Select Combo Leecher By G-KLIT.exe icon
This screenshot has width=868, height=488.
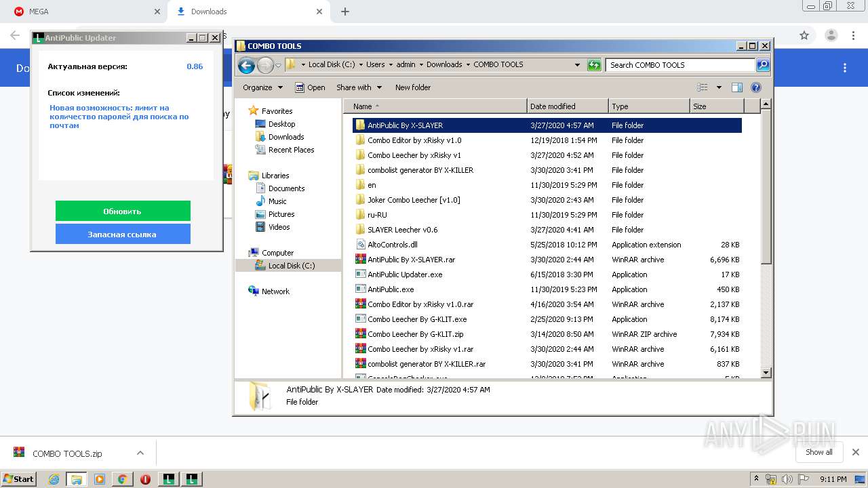pos(361,319)
